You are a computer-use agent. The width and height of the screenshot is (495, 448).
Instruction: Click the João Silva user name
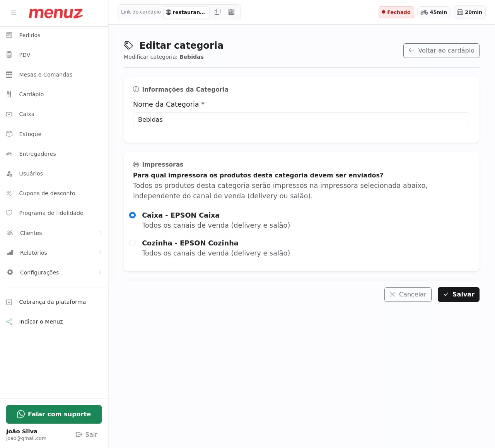22,431
